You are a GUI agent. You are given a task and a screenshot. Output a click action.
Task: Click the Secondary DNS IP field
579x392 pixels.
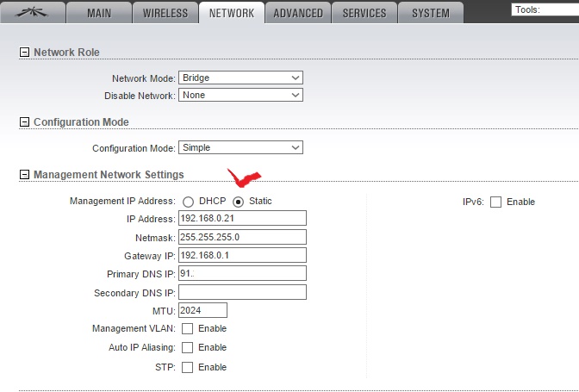tap(242, 292)
